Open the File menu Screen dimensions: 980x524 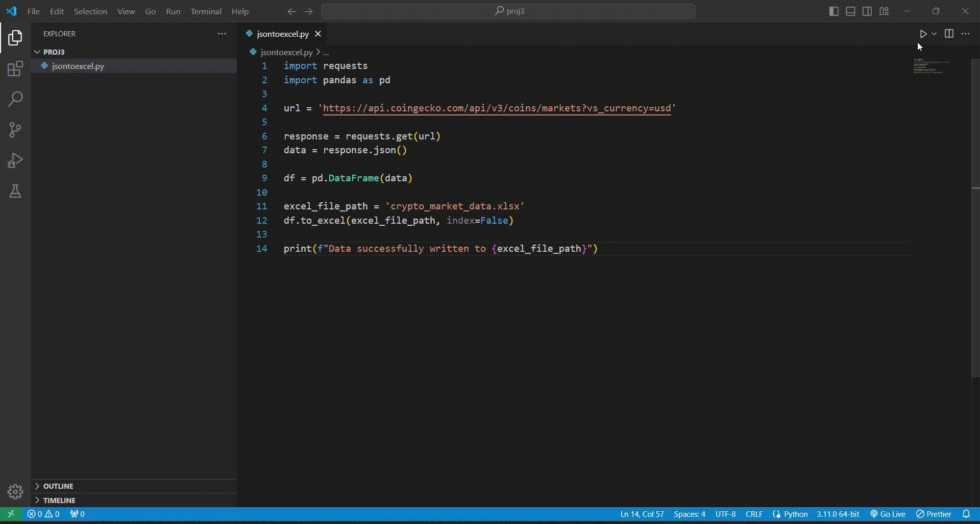[x=34, y=11]
